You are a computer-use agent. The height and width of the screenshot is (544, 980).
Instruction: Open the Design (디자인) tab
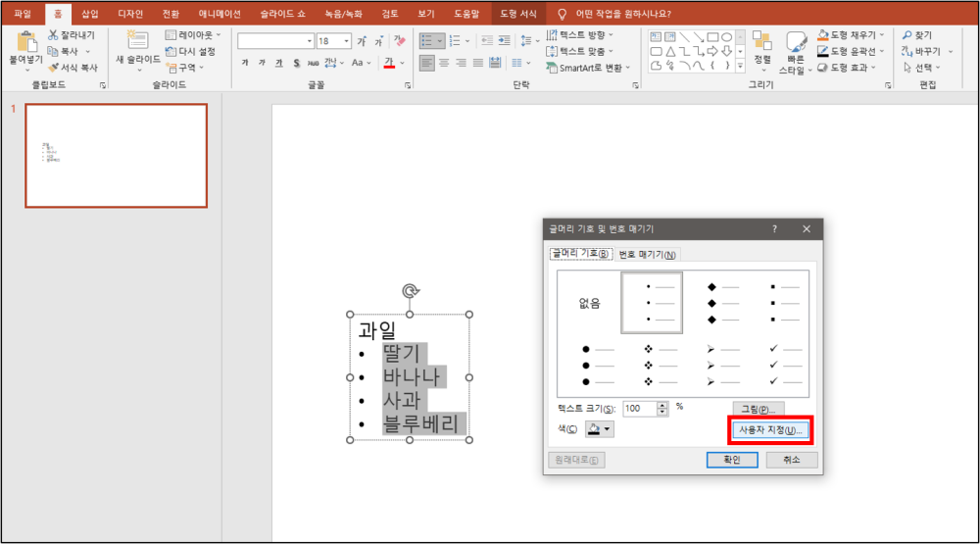pos(130,14)
